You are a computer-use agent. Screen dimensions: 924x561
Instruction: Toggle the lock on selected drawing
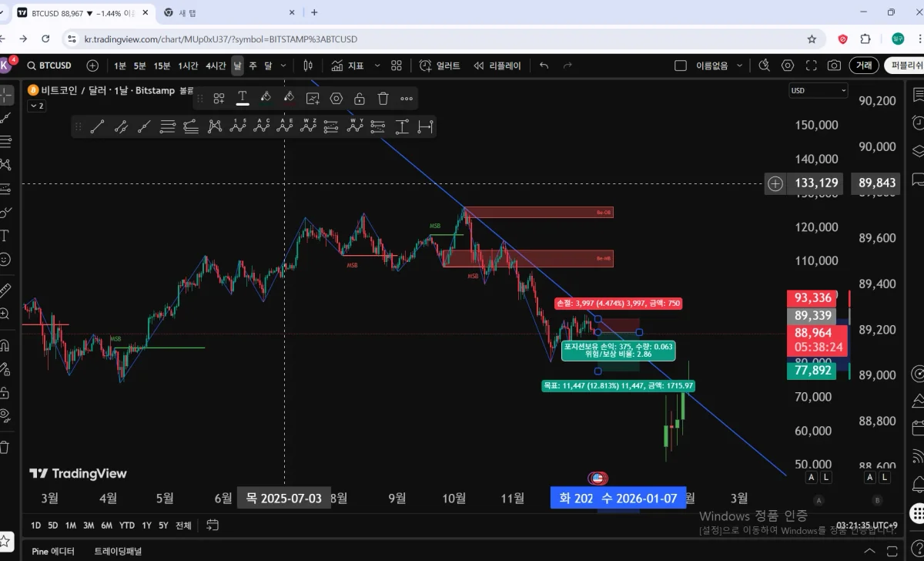click(x=360, y=98)
